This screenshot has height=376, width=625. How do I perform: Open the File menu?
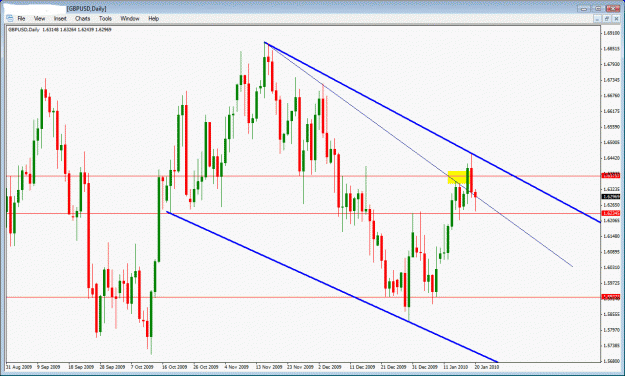21,18
